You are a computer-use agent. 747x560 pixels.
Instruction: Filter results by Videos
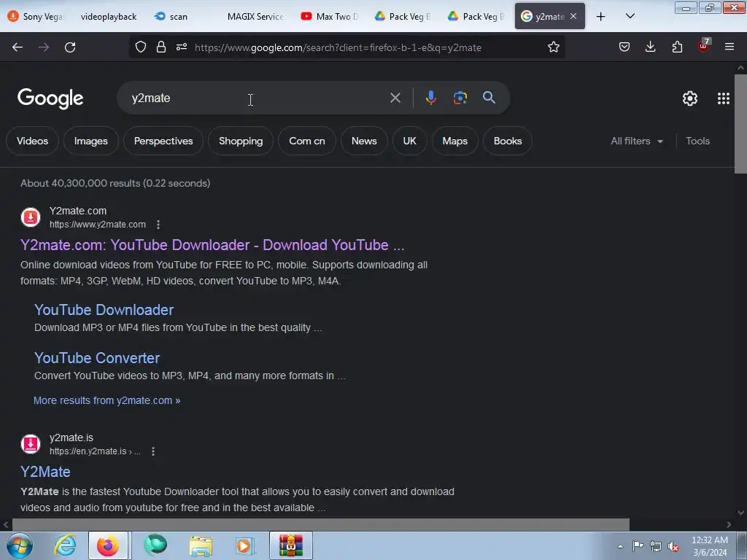pyautogui.click(x=32, y=141)
